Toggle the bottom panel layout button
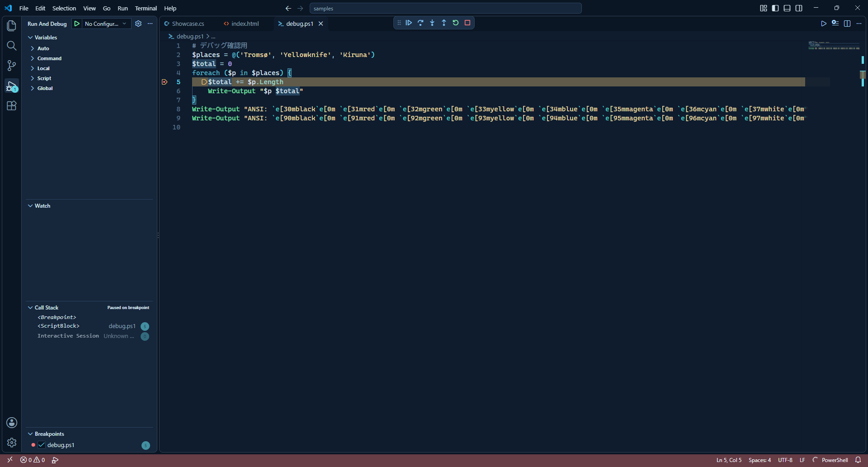Viewport: 868px width, 467px height. [x=787, y=8]
